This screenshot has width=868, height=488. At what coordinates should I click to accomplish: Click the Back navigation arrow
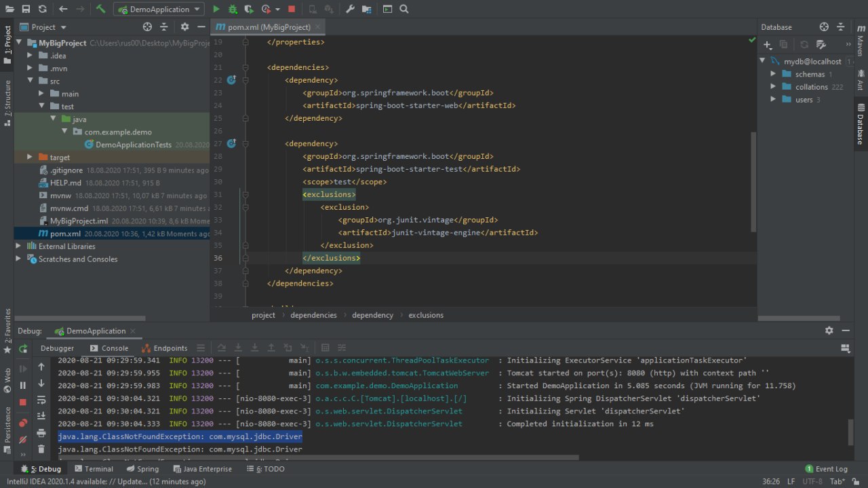[63, 10]
